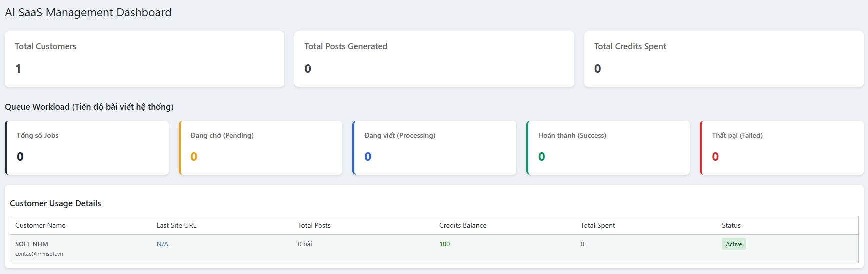Viewport: 868px width, 274px height.
Task: Click the Last Site URL column header
Action: 176,226
